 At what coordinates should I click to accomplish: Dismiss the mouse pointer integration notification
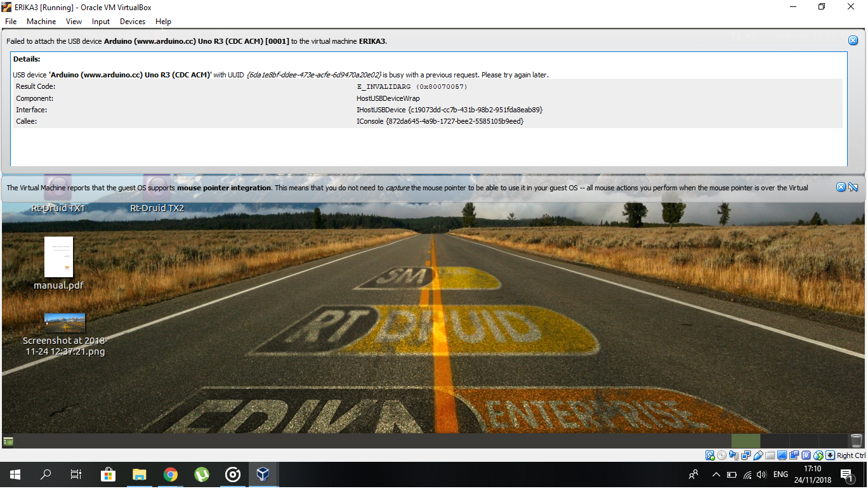[841, 187]
